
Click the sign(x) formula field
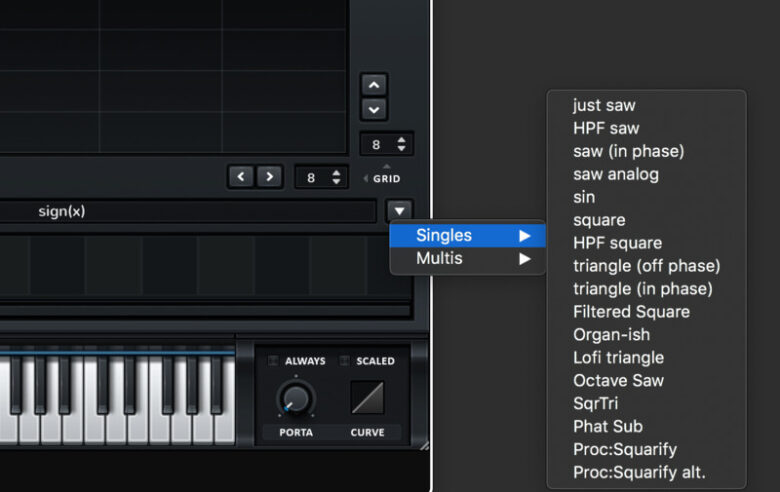point(188,211)
